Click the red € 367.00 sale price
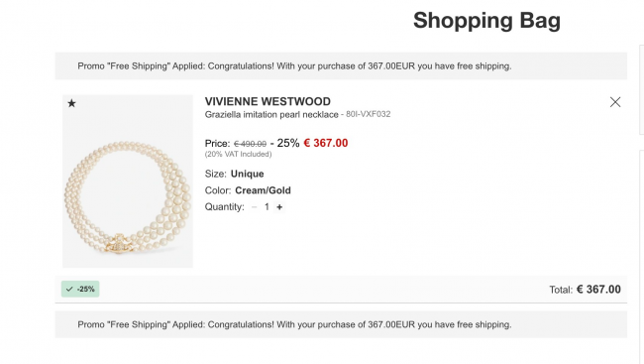This screenshot has width=644, height=364. click(326, 143)
